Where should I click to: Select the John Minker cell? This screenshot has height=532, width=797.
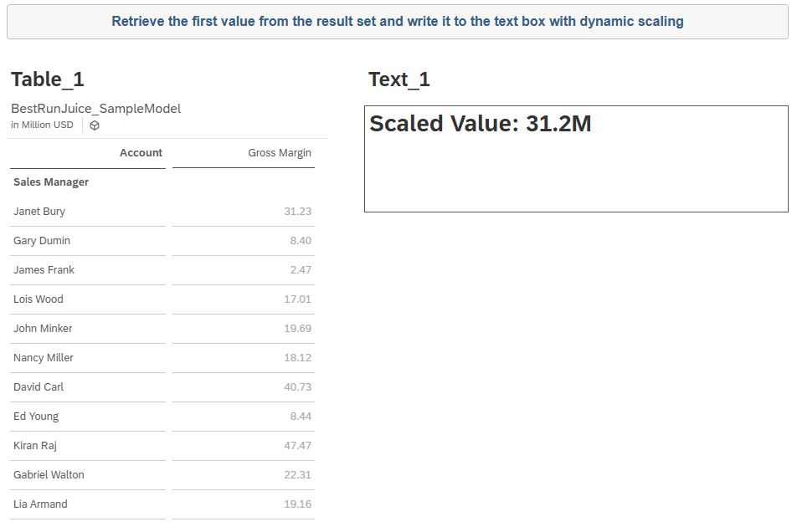43,329
